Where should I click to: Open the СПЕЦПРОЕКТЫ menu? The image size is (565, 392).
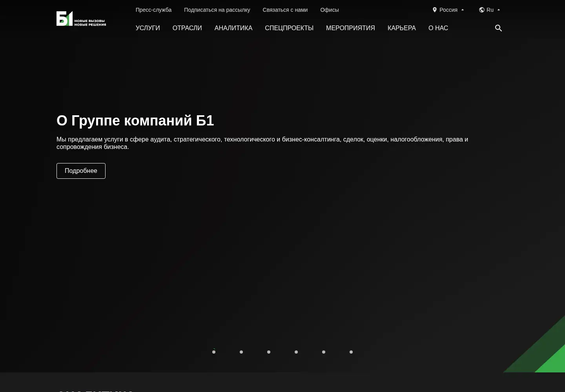289,28
